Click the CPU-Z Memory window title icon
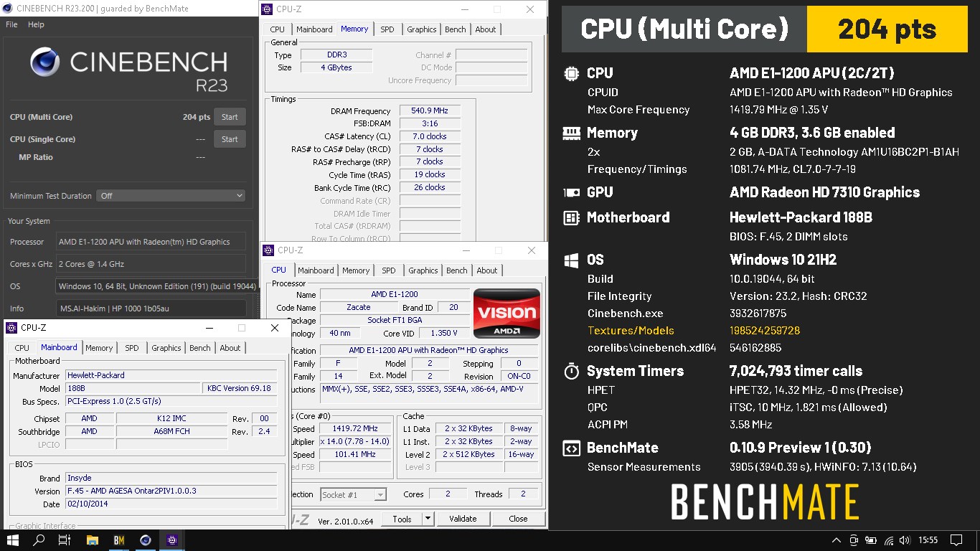This screenshot has height=551, width=980. 268,9
